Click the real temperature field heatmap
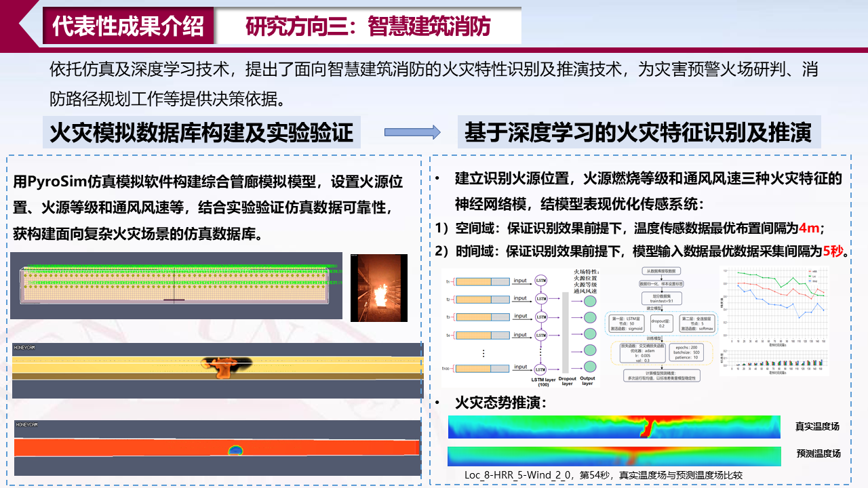 click(614, 426)
